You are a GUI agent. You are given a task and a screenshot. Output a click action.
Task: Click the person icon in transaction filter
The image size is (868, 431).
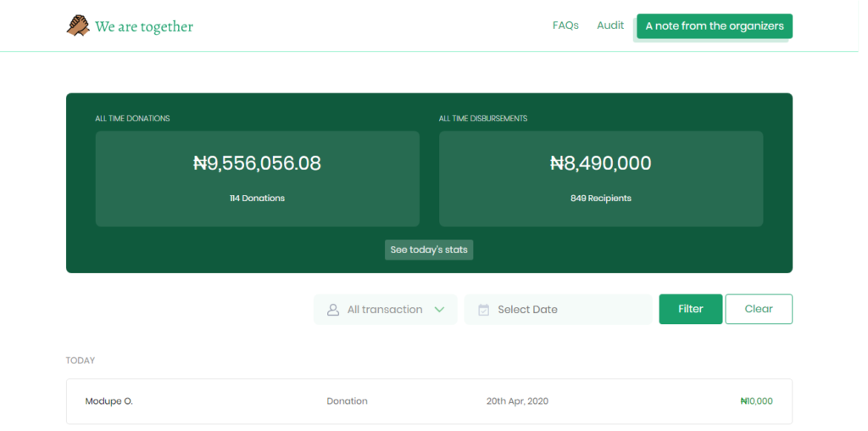[x=333, y=310]
